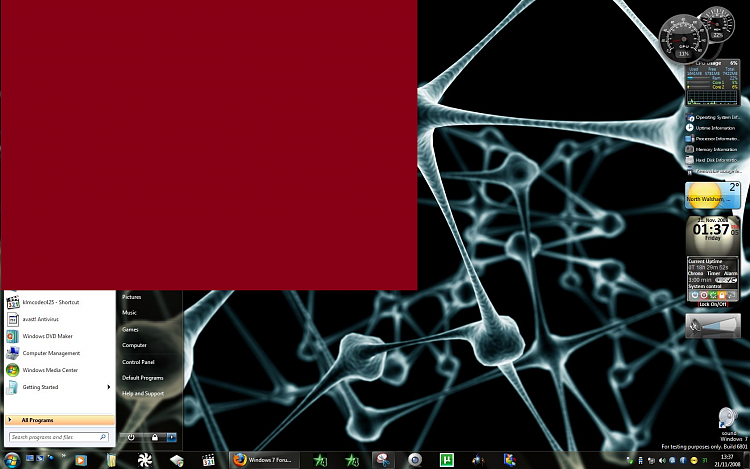Screen dimensions: 750x469
Task: Open the first green star taskbar icon
Action: [x=320, y=460]
